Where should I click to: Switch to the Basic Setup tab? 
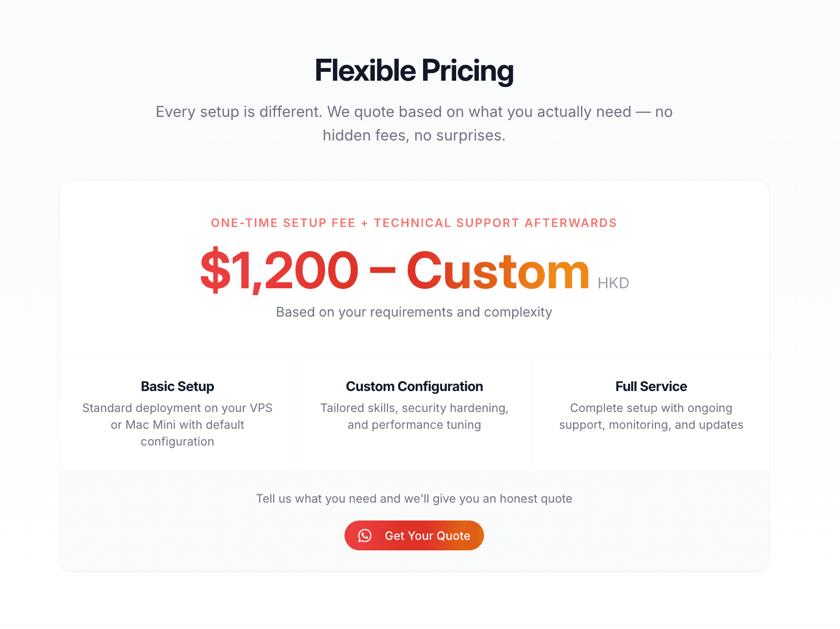click(177, 386)
